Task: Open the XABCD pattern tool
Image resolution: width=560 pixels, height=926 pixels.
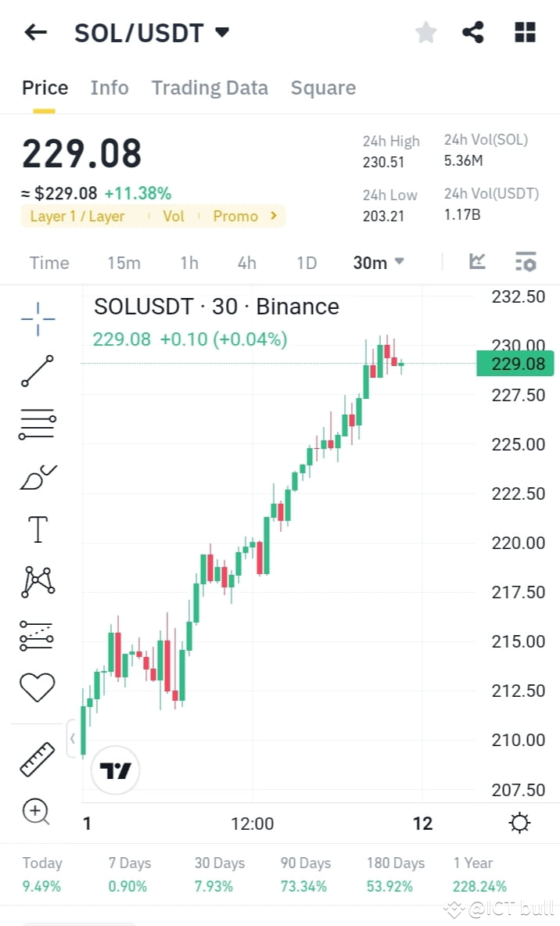Action: coord(36,580)
